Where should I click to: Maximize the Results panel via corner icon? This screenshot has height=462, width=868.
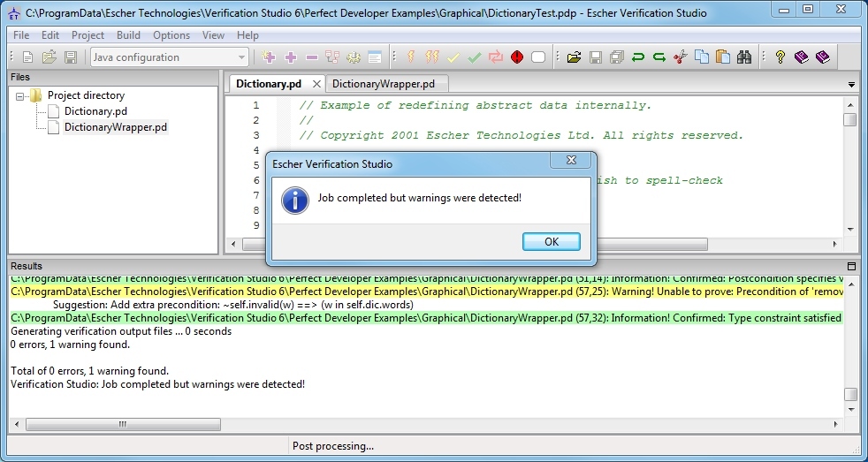pyautogui.click(x=851, y=267)
